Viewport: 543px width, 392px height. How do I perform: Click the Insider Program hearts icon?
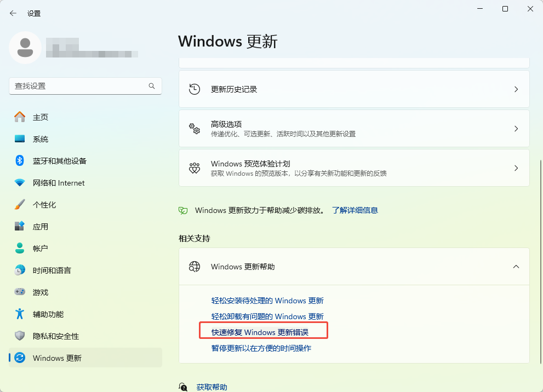pyautogui.click(x=195, y=168)
